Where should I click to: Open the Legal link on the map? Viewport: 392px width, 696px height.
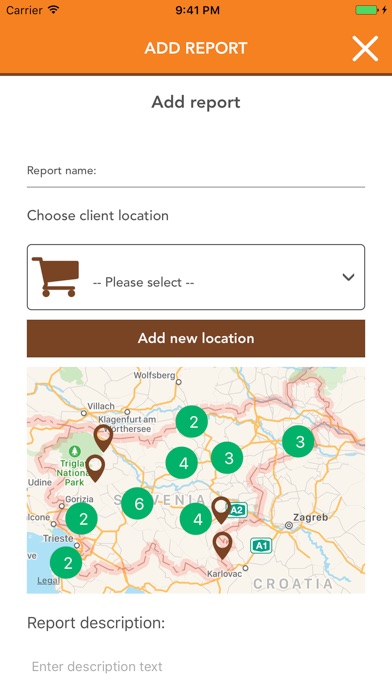(x=48, y=580)
